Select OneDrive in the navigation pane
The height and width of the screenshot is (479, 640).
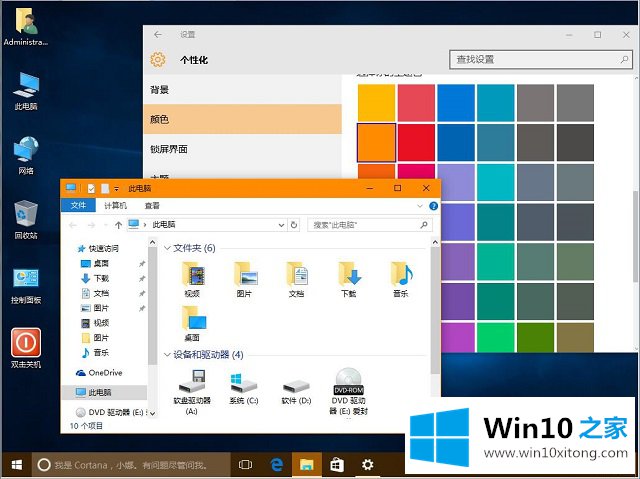(x=104, y=372)
